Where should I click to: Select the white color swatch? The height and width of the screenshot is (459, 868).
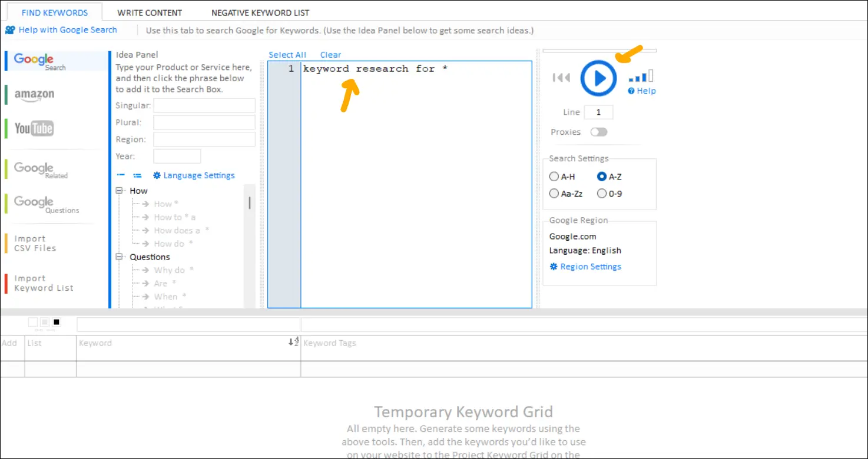(32, 322)
